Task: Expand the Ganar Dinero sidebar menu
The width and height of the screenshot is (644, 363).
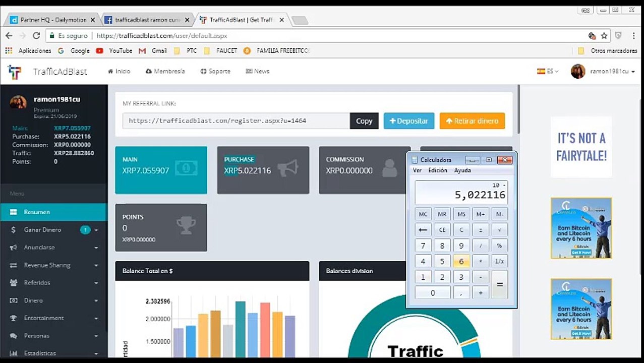Action: (54, 230)
